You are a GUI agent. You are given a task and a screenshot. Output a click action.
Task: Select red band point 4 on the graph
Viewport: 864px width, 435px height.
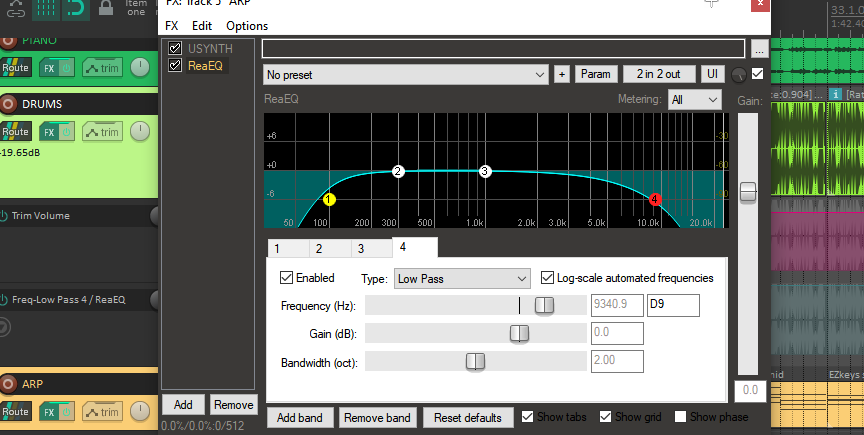tap(655, 199)
